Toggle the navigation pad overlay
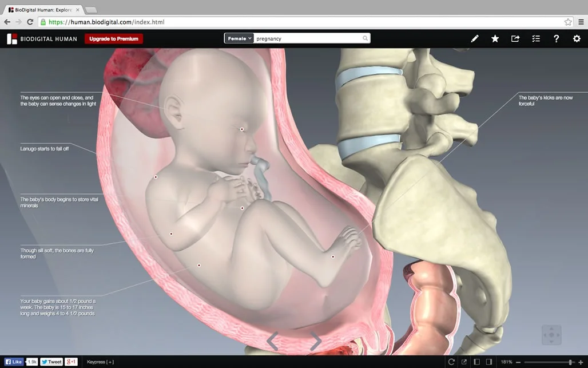 [551, 335]
